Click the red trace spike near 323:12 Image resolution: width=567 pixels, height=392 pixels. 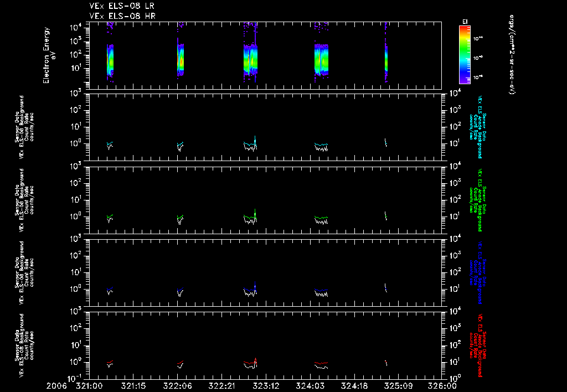(x=256, y=362)
